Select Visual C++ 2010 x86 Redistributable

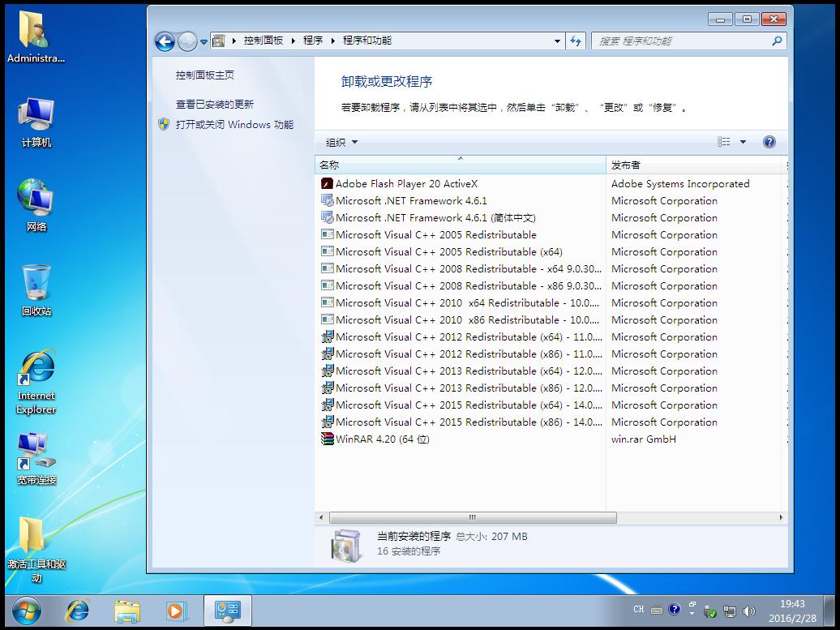pos(467,319)
